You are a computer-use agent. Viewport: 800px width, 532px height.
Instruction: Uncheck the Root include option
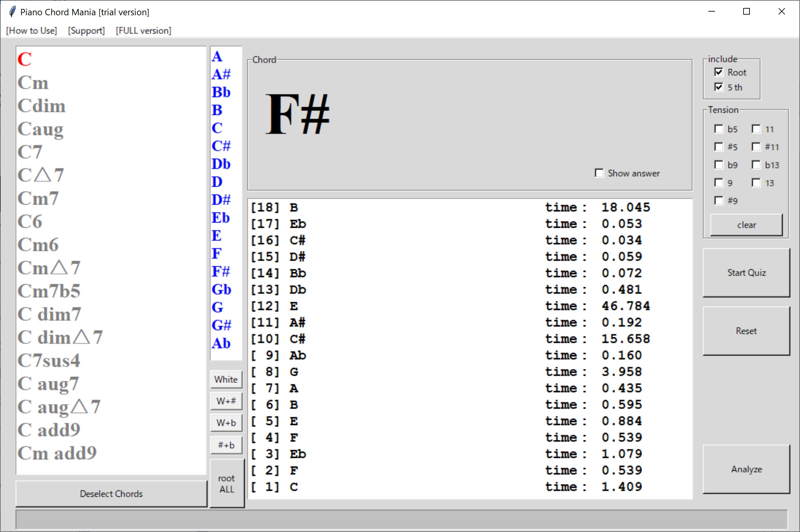pyautogui.click(x=718, y=72)
